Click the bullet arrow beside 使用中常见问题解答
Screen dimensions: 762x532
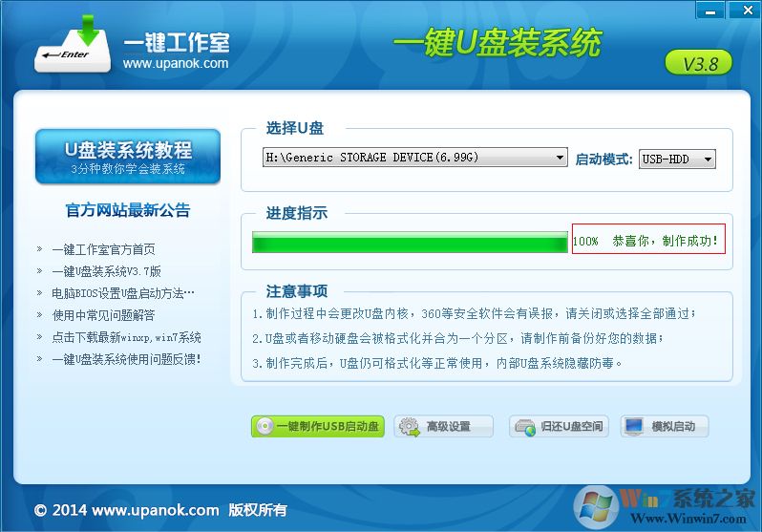39,314
